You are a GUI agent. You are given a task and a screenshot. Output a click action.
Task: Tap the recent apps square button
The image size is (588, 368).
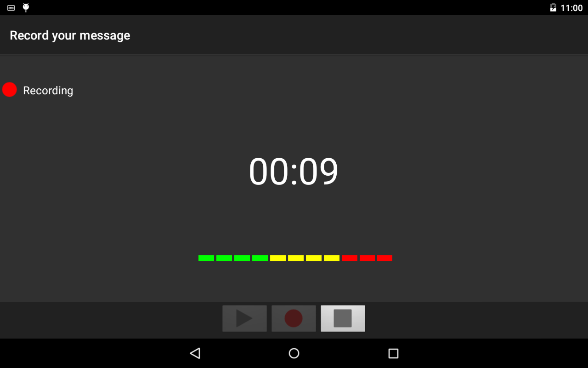click(x=393, y=353)
